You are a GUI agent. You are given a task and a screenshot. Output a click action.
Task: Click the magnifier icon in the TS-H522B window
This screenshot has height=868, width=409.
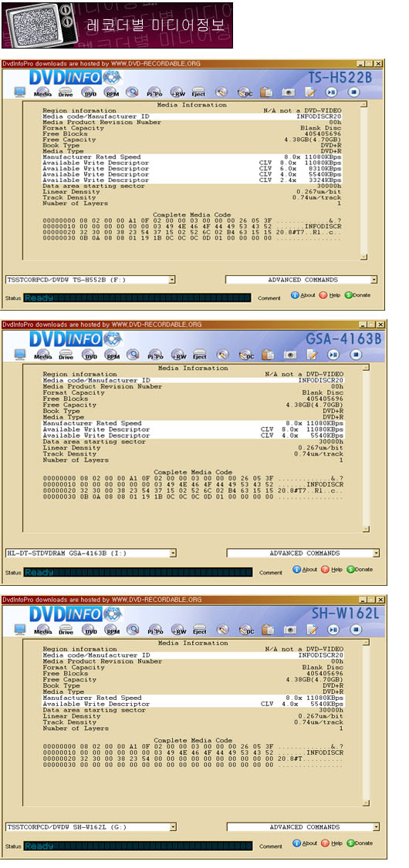click(x=132, y=92)
